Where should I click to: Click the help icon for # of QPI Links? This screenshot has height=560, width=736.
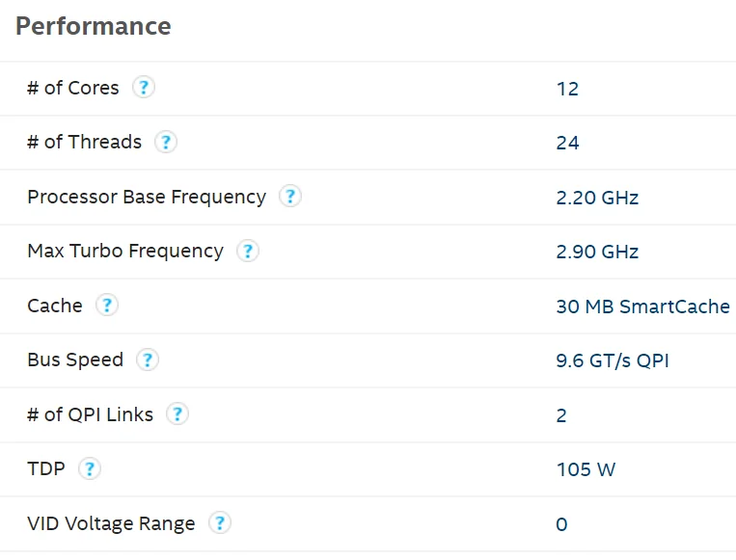[x=177, y=414]
